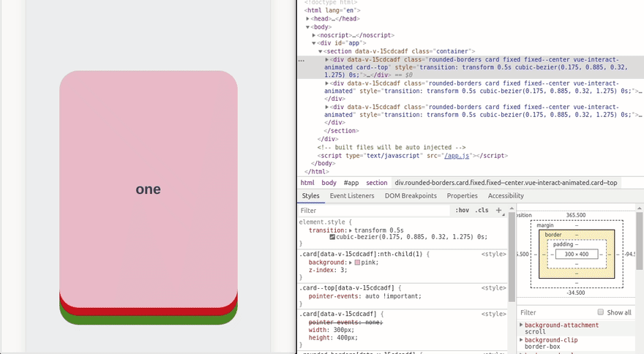Click the style source link for .card--top rule
The height and width of the screenshot is (354, 644).
coord(494,288)
